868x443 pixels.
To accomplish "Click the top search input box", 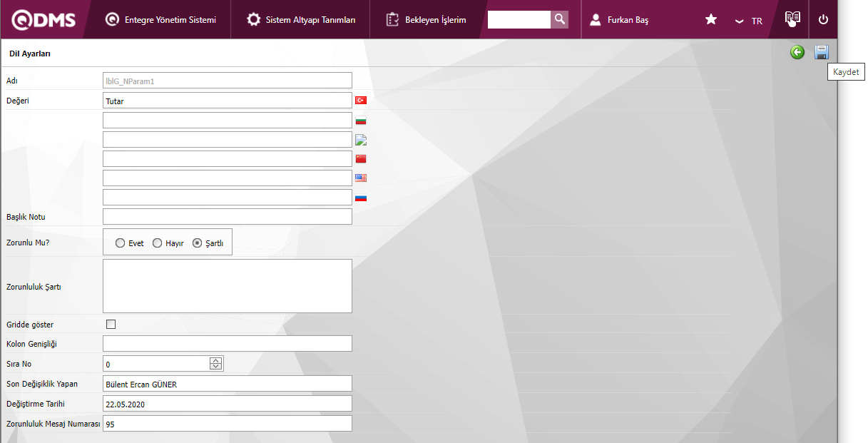I will point(519,19).
